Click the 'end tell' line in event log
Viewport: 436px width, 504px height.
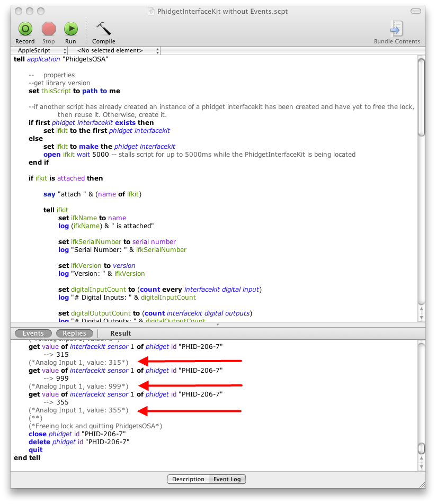pyautogui.click(x=27, y=458)
